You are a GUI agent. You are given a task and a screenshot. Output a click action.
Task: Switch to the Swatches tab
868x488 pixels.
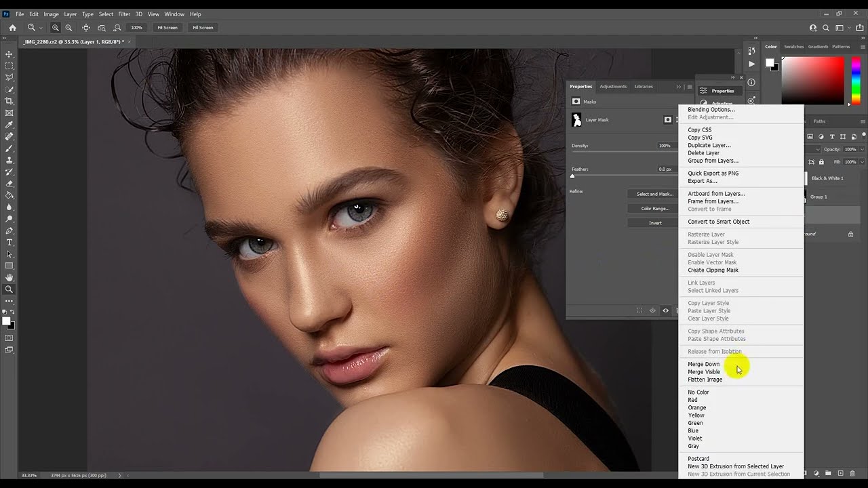point(793,47)
